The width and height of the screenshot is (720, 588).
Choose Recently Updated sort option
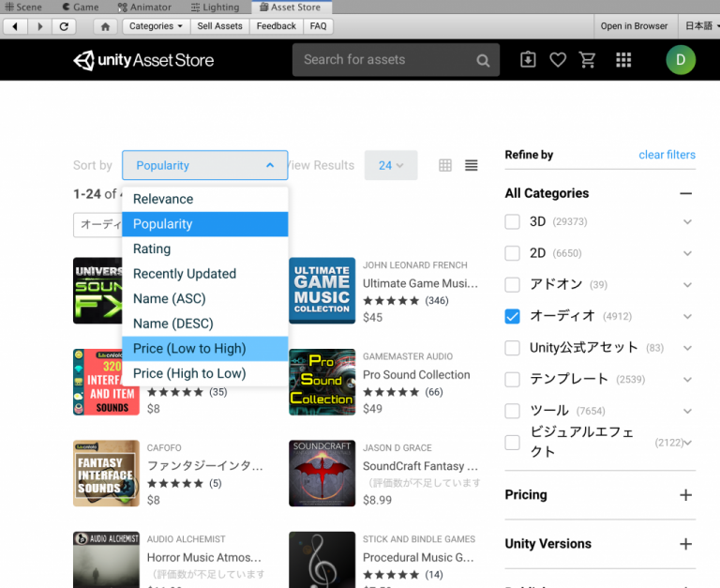pos(185,274)
